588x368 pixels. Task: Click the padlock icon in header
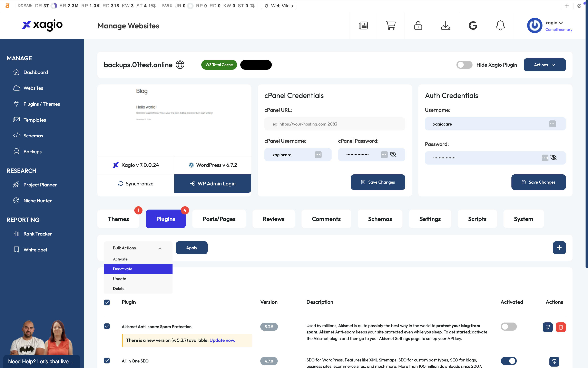(x=418, y=26)
